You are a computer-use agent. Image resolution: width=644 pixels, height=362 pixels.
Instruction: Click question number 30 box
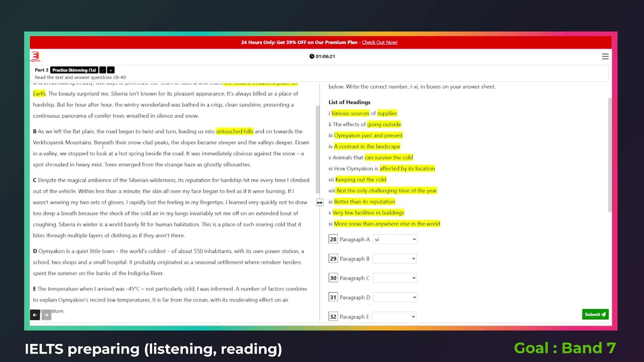(333, 278)
